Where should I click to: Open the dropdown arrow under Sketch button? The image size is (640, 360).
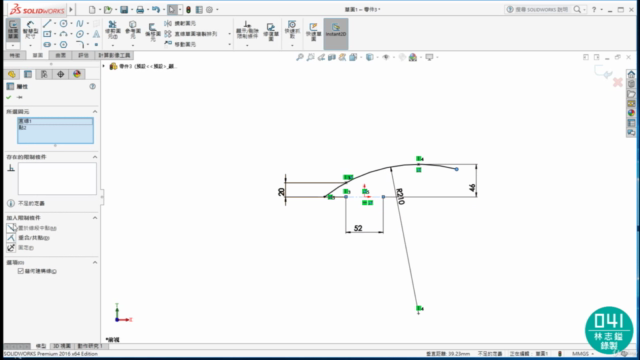13,45
